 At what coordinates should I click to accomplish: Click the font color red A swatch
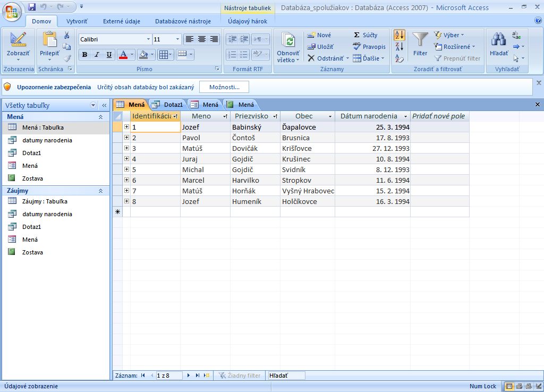123,55
